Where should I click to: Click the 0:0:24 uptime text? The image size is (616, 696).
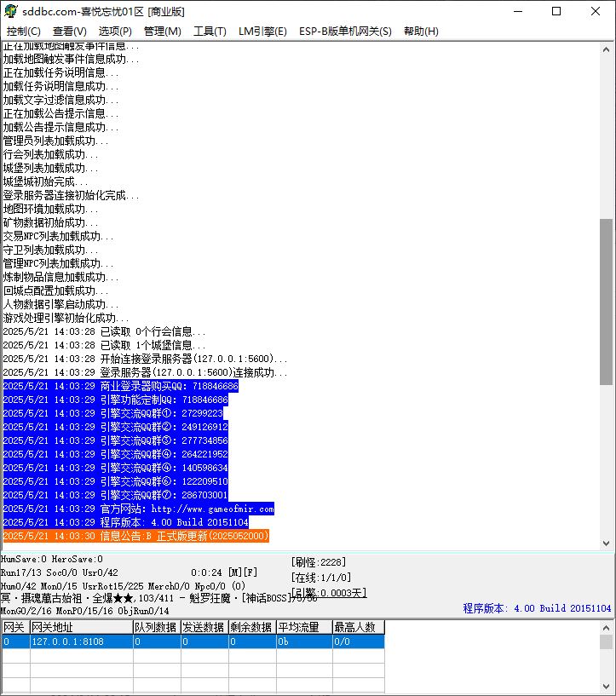[206, 572]
